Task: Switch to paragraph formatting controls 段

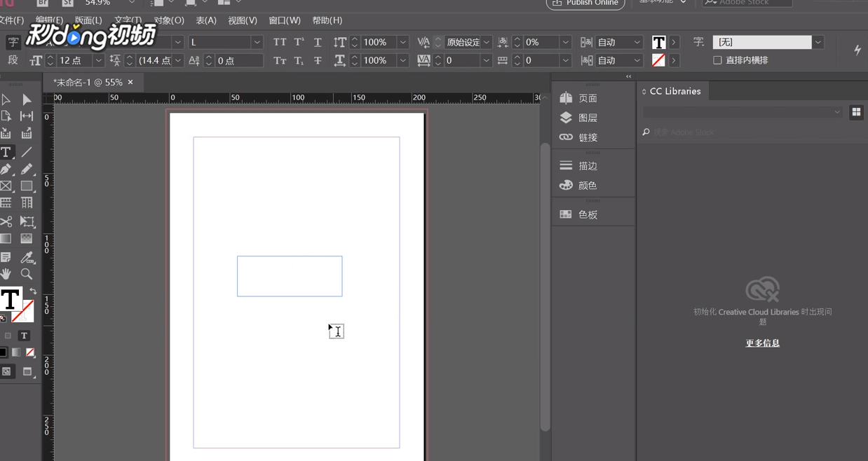Action: [13, 60]
